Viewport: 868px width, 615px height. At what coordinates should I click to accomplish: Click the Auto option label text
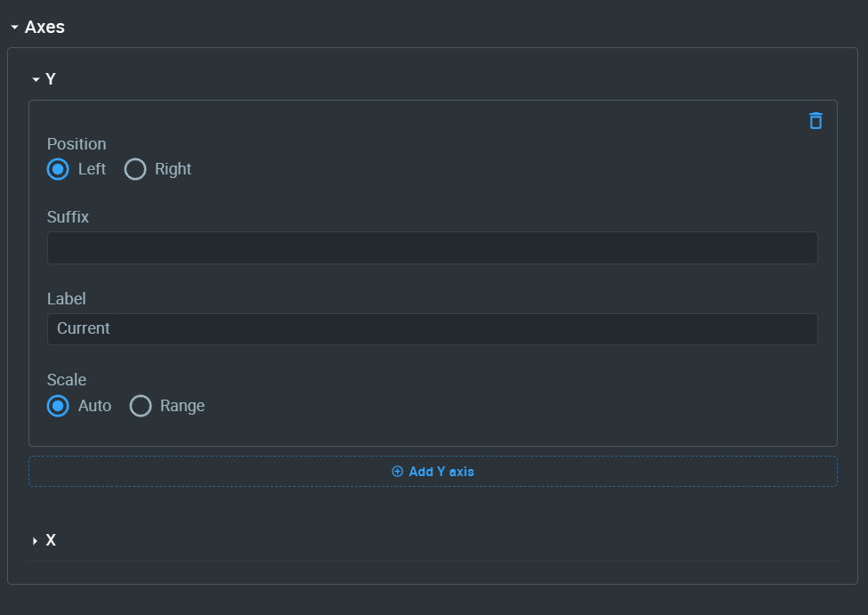94,406
